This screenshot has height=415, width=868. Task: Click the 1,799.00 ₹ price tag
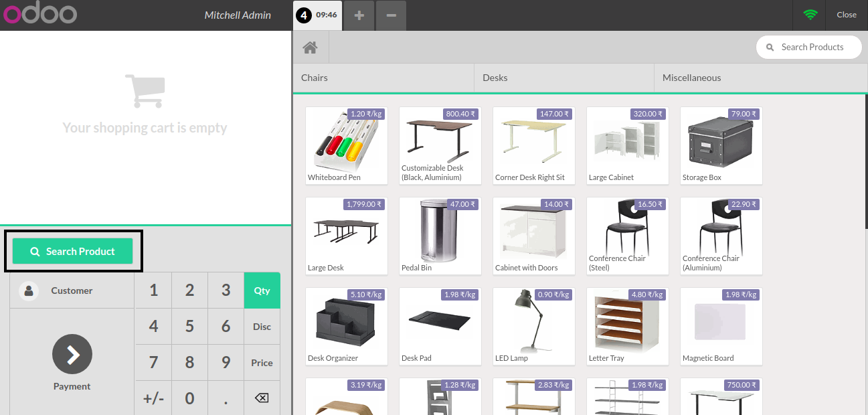coord(364,204)
